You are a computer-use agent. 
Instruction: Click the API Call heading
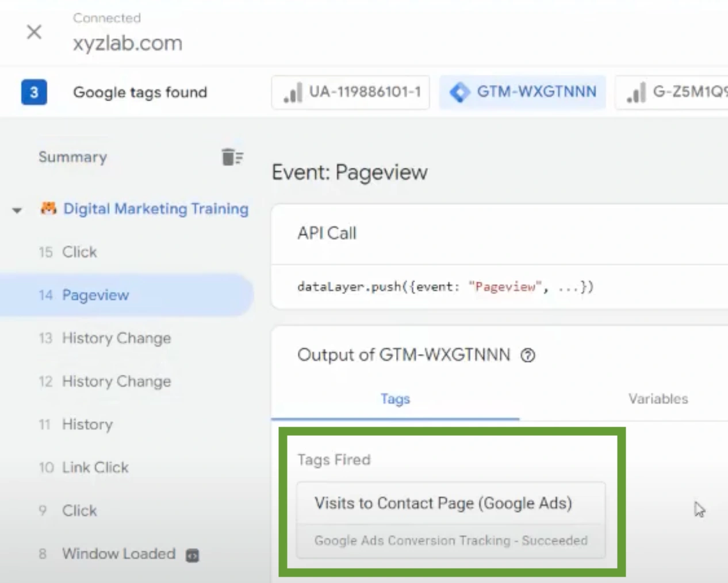pos(327,233)
